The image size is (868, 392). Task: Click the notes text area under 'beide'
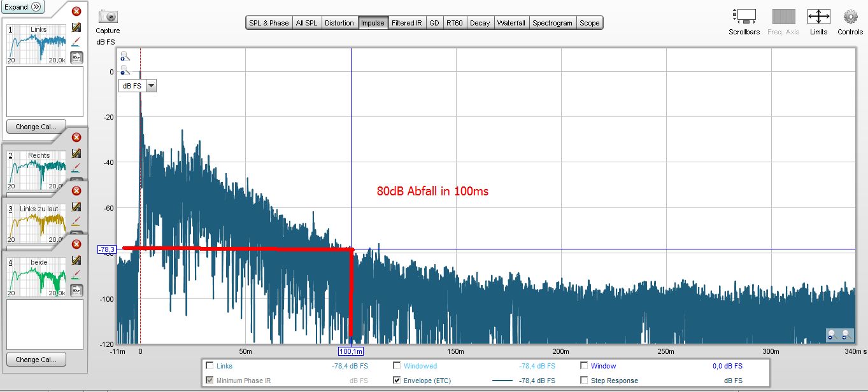click(x=45, y=325)
